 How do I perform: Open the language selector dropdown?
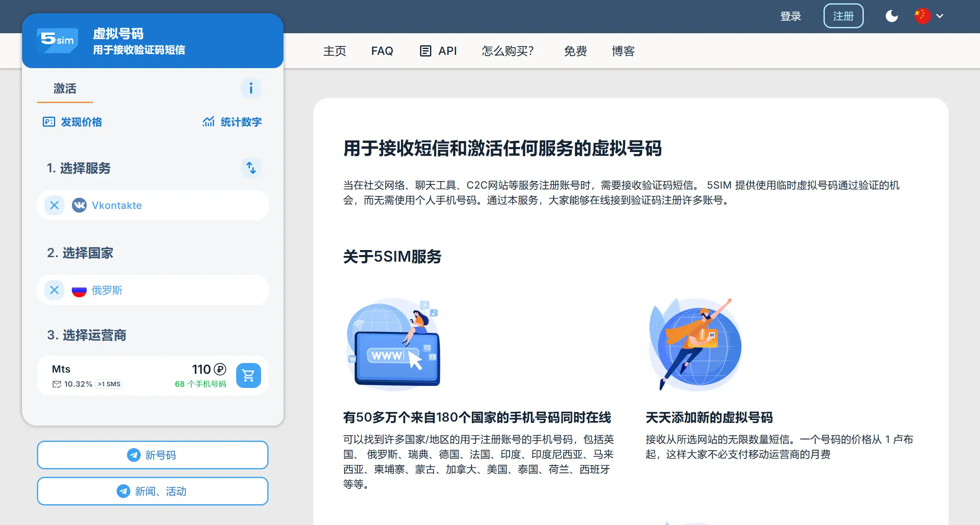[x=929, y=16]
